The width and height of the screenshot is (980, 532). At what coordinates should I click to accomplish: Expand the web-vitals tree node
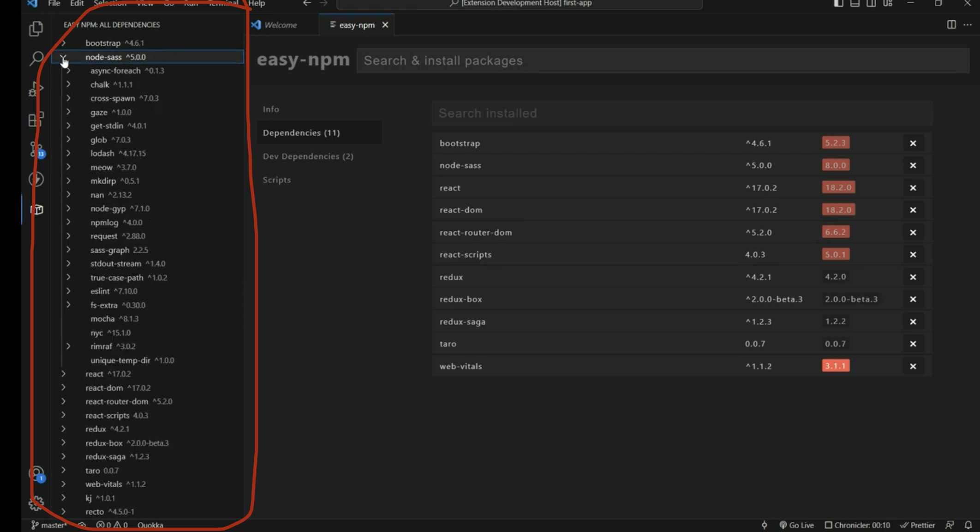pyautogui.click(x=63, y=484)
